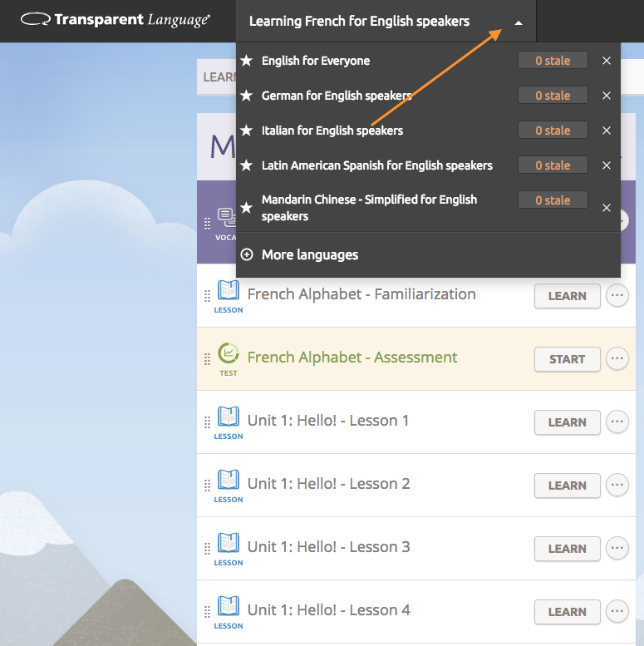
Task: Click 0 stale badge for Italian
Action: pos(553,131)
